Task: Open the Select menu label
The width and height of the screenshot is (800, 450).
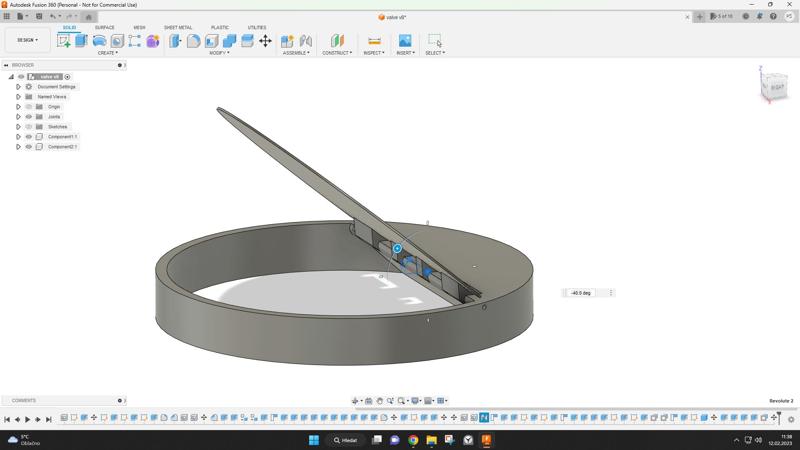Action: pos(434,53)
